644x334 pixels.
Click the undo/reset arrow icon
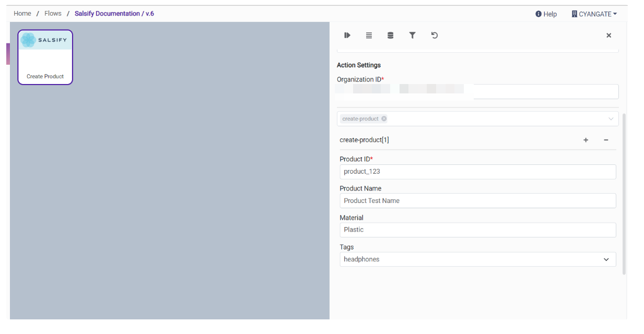[434, 35]
